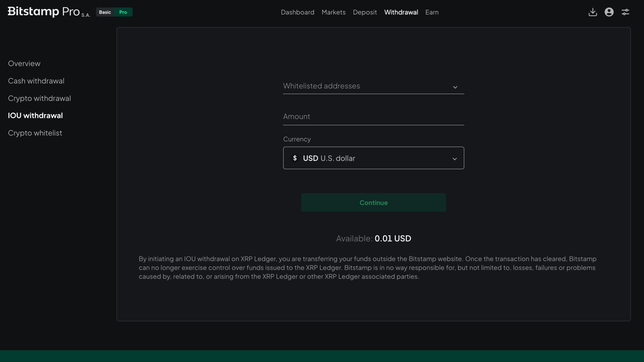Change USD to another currency via dropdown
The width and height of the screenshot is (644, 362).
tap(373, 158)
